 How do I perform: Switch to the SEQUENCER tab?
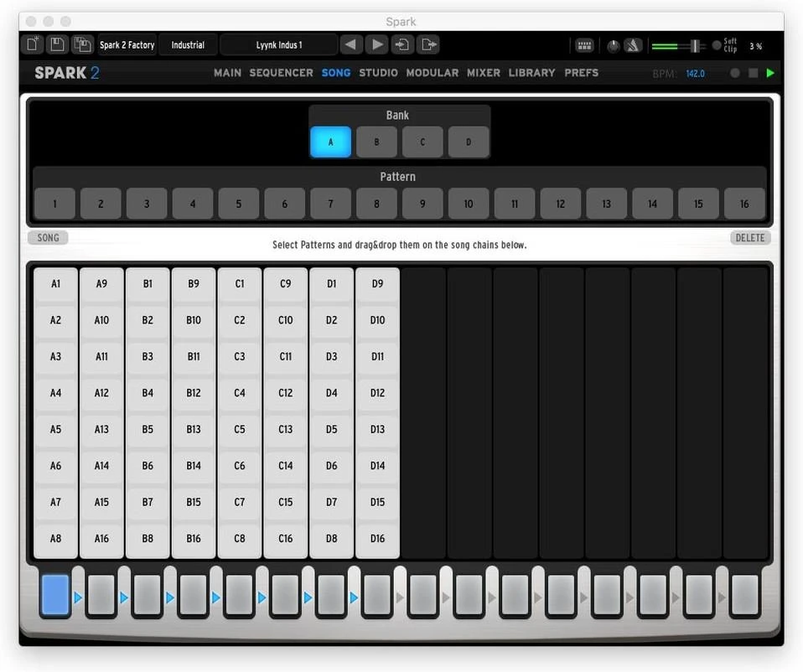[281, 73]
